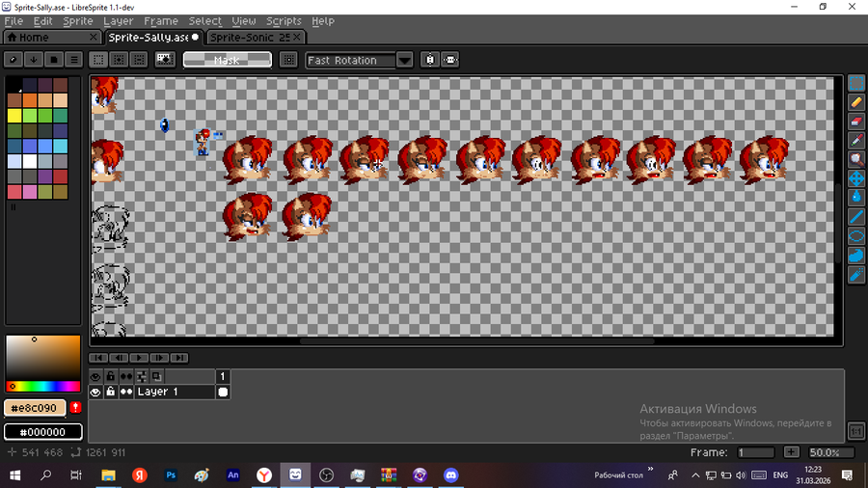Hide Layer 1 with eye icon
Viewport: 868px width, 488px height.
95,393
